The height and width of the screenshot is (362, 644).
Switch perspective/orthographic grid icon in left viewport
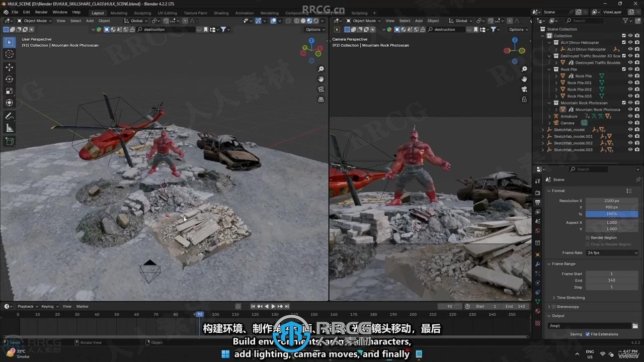pyautogui.click(x=321, y=100)
